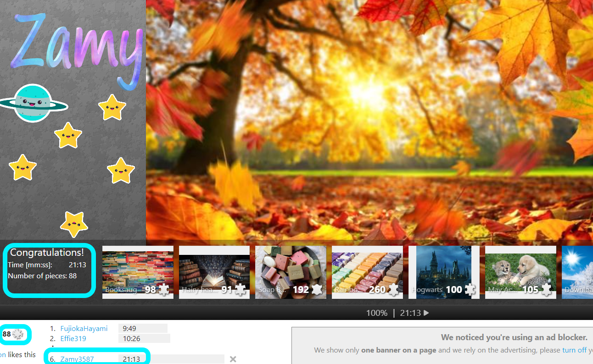The width and height of the screenshot is (593, 364).
Task: Click the puzzle piece icon beside 91
Action: pos(240,290)
